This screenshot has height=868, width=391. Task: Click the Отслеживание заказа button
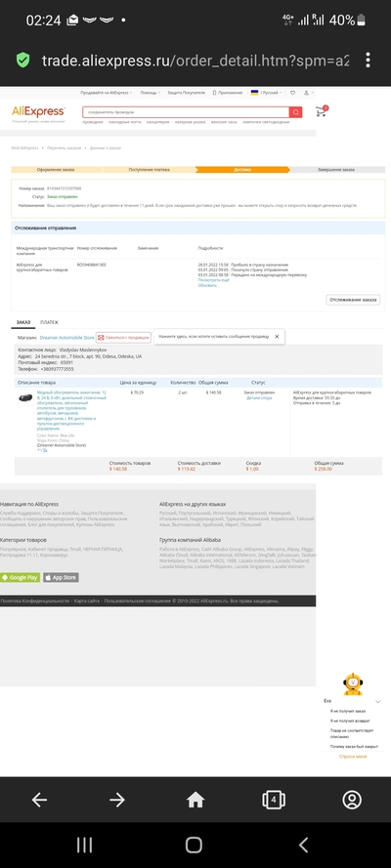pos(353,300)
